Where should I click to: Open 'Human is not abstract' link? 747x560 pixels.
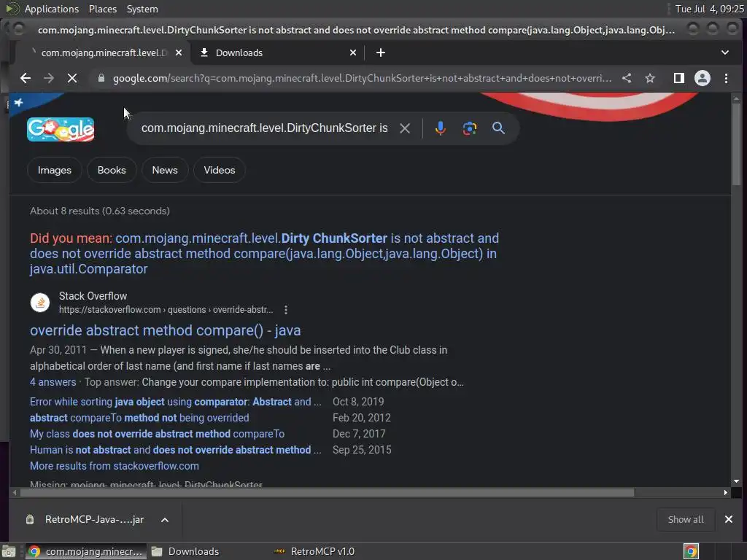tap(175, 450)
